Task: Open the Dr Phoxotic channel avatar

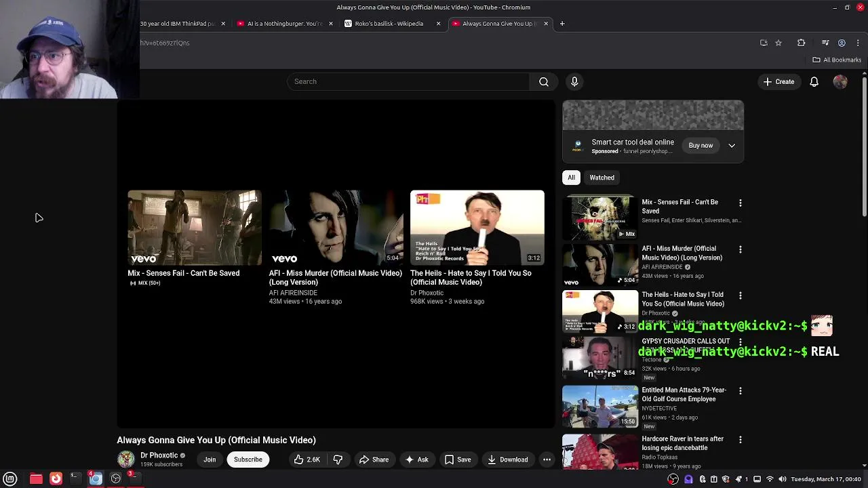Action: click(126, 460)
